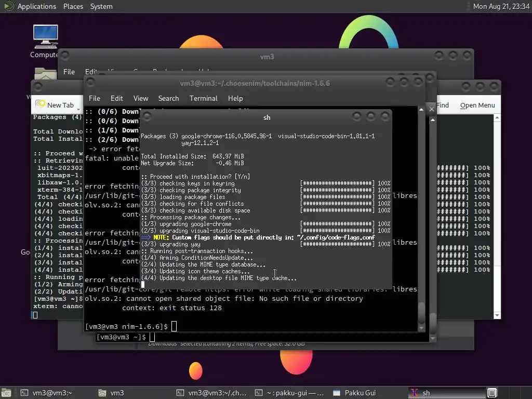Click scrollbar down arrow in nim-1.6.6 terminal
Viewport: 532px width, 399px height.
click(x=421, y=328)
